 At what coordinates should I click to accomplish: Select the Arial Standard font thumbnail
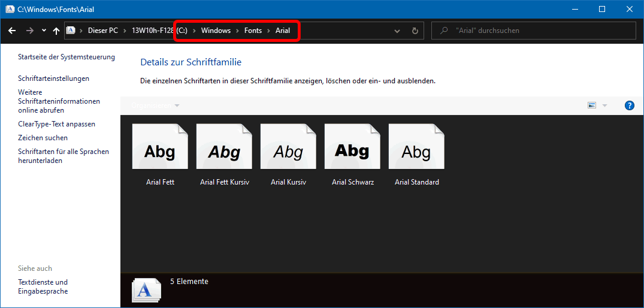(416, 147)
